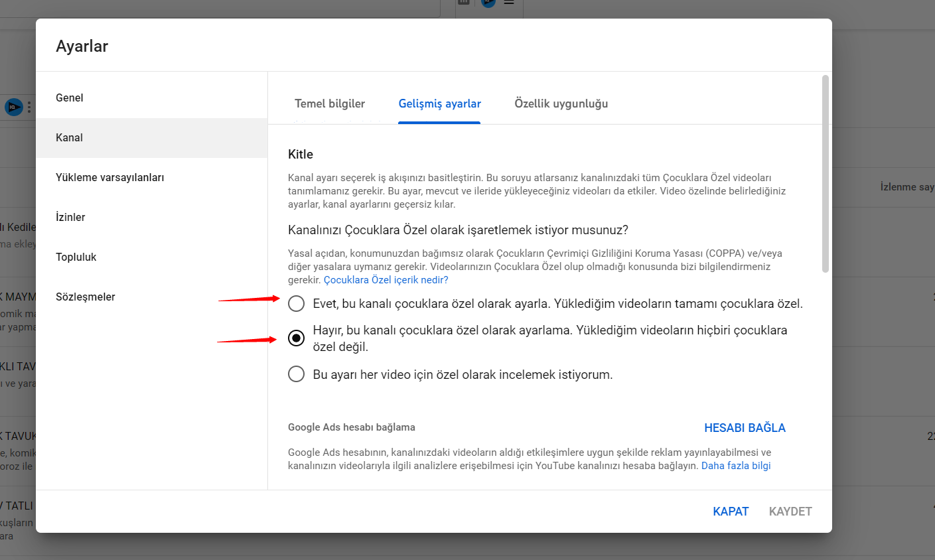Click the settings dialog vertical scrollbar

pos(826,174)
